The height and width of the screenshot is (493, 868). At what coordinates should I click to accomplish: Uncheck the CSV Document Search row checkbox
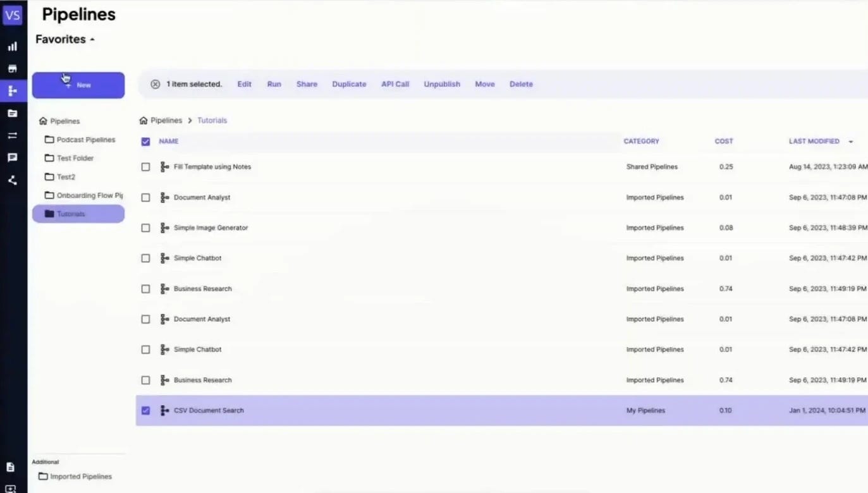coord(145,410)
